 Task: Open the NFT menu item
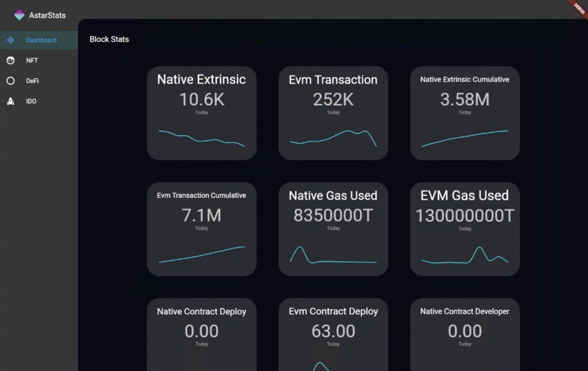[39, 61]
